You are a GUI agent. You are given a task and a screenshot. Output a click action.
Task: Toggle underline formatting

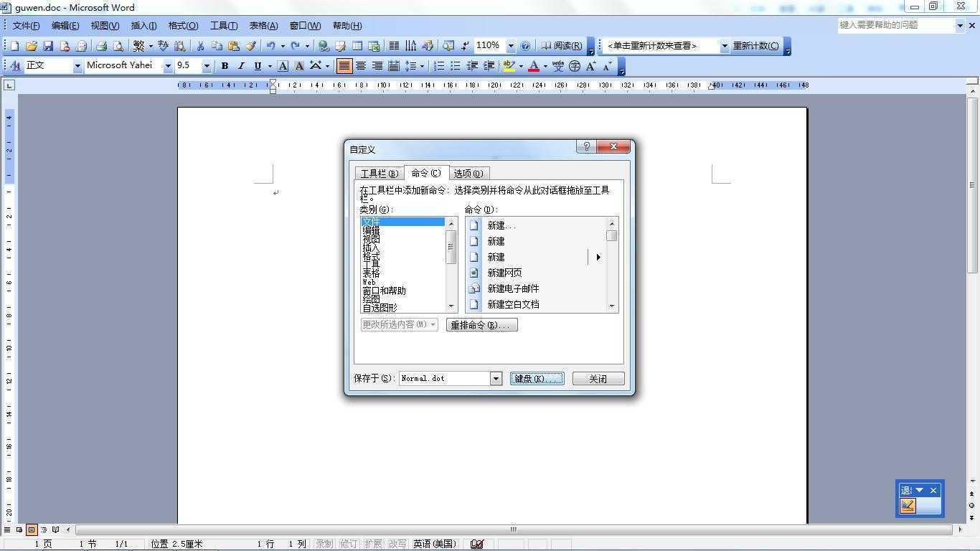point(258,66)
